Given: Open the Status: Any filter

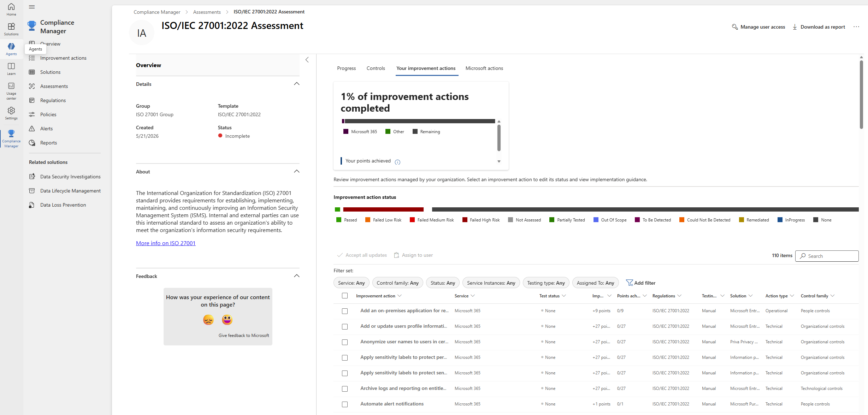Looking at the screenshot, I should tap(443, 283).
